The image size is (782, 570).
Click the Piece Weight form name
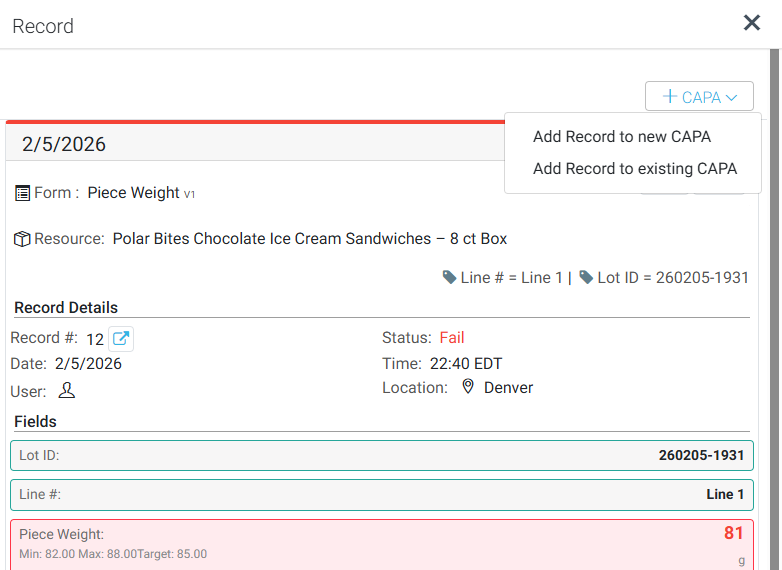click(133, 193)
